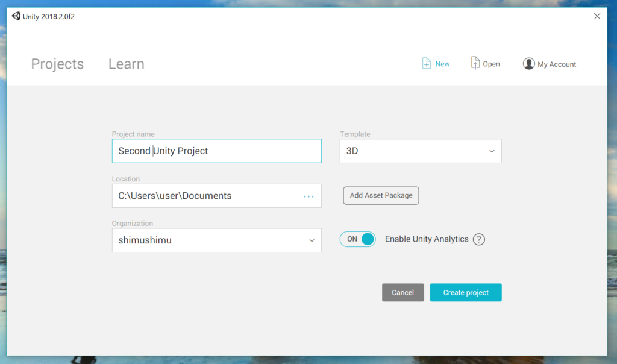
Task: Browse location using the three-dots icon
Action: (x=308, y=196)
